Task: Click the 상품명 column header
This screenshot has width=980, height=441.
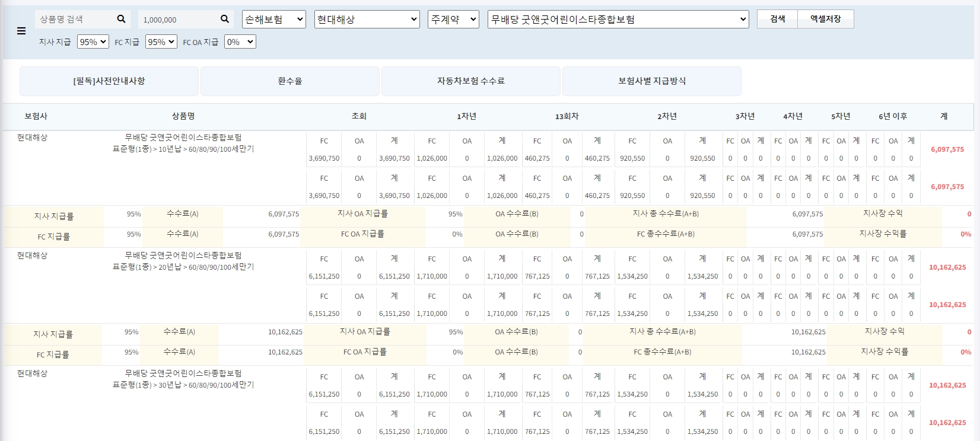Action: (183, 116)
